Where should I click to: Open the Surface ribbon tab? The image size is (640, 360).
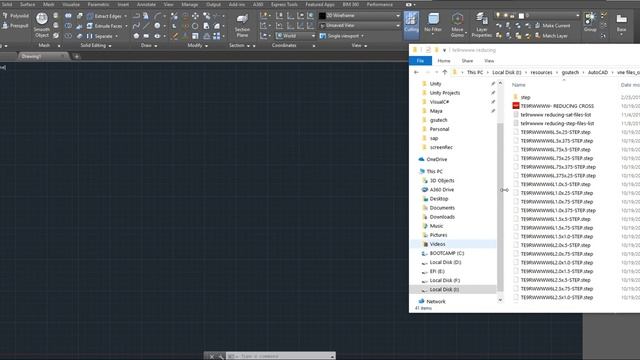coord(27,4)
